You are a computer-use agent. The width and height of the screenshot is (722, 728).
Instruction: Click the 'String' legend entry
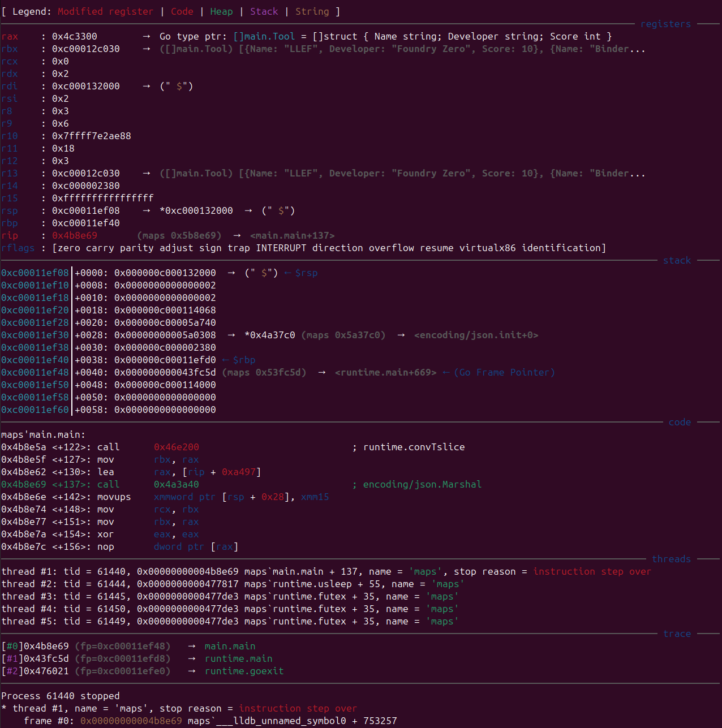pyautogui.click(x=313, y=11)
